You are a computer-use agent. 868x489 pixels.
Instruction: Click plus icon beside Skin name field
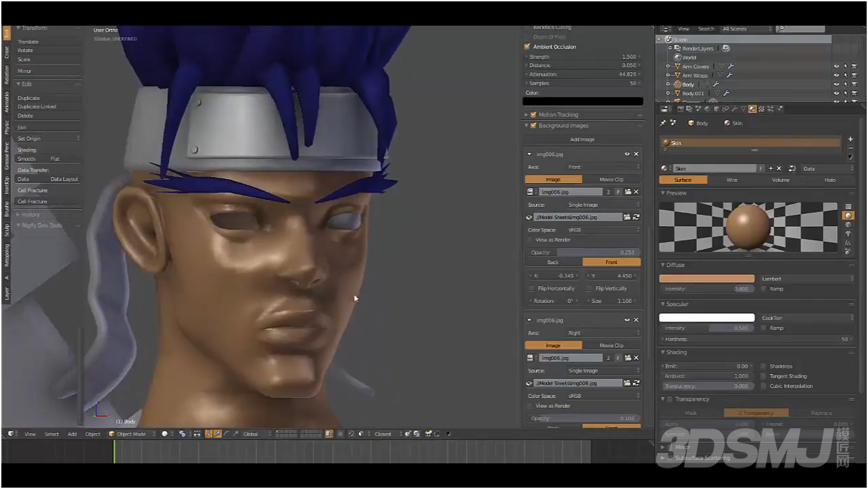click(x=771, y=168)
